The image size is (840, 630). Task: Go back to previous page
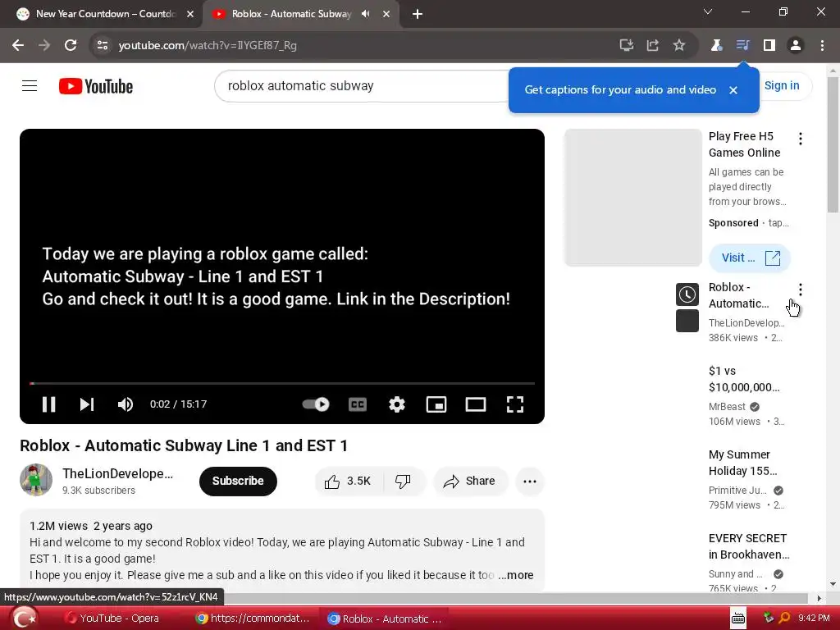click(18, 46)
